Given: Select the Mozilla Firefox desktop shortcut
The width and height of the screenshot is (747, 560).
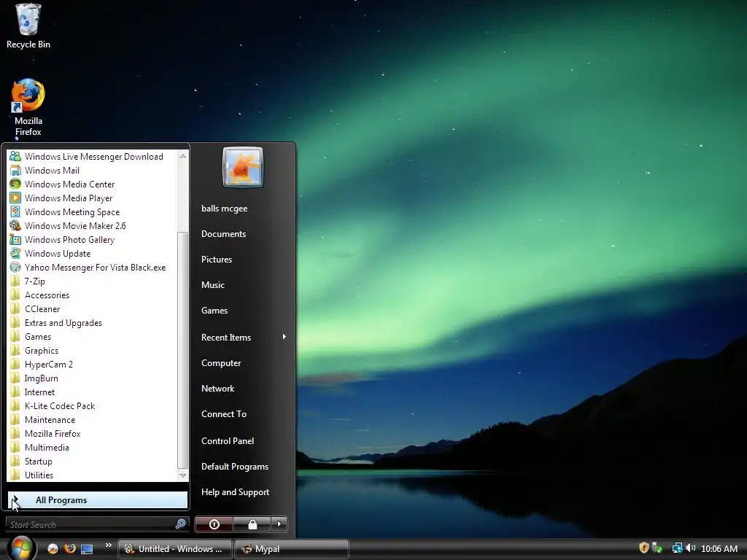Looking at the screenshot, I should click(28, 108).
